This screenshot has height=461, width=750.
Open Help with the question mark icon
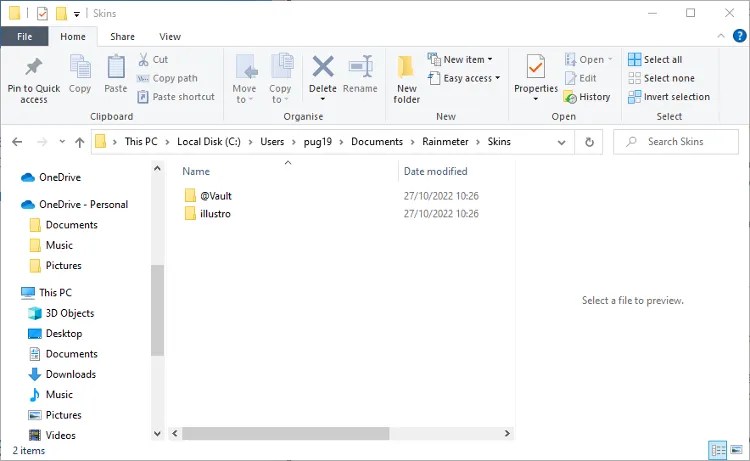739,35
